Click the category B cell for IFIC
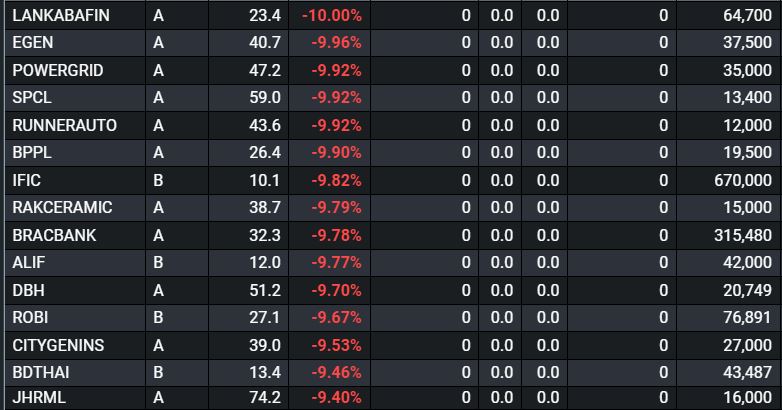Screen dimensions: 782x410 point(159,180)
